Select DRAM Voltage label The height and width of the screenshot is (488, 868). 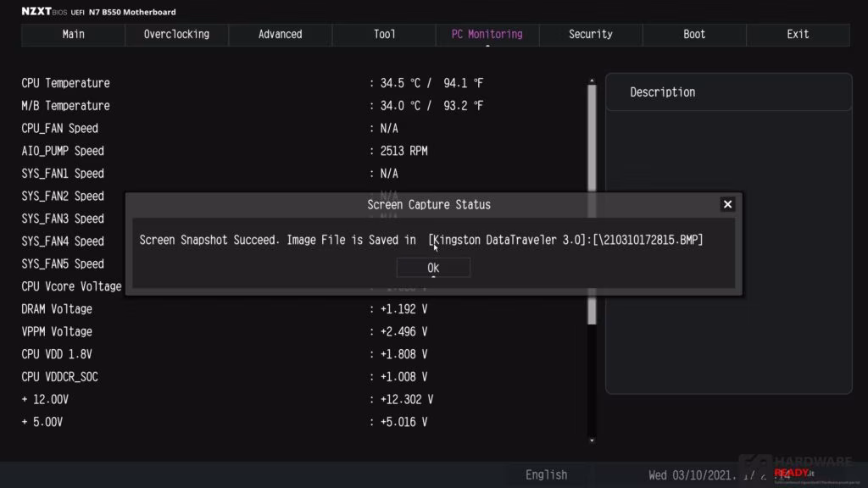coord(57,309)
